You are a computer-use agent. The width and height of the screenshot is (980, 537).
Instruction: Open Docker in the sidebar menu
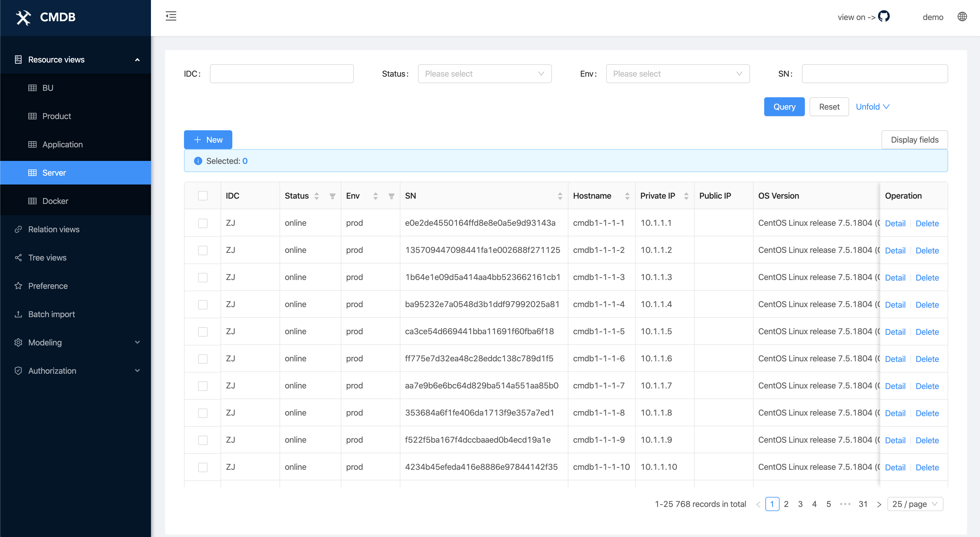tap(55, 201)
